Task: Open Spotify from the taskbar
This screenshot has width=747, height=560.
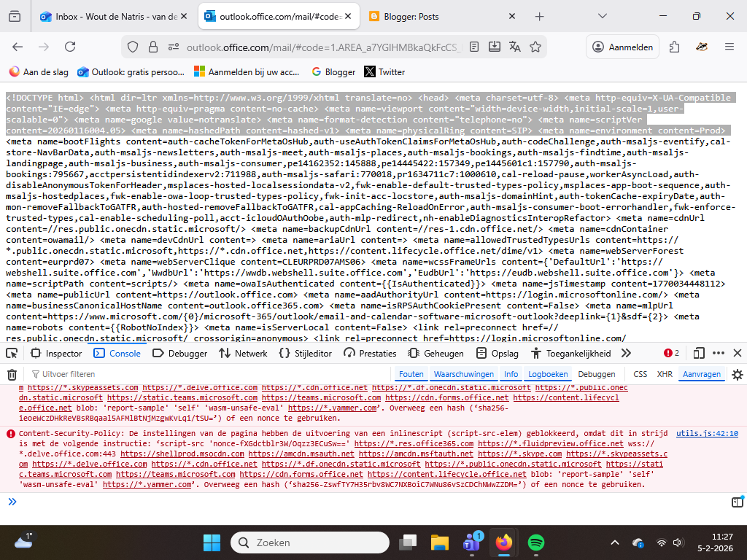Action: click(536, 542)
